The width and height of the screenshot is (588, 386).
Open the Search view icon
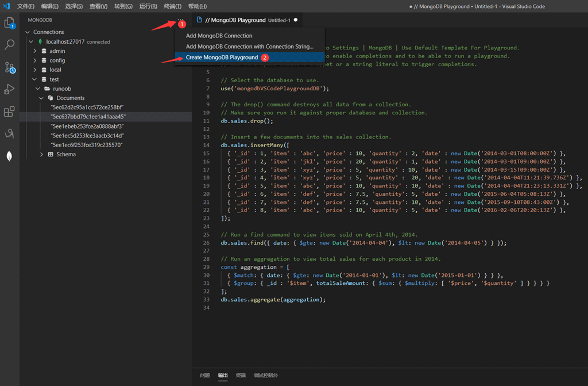9,45
